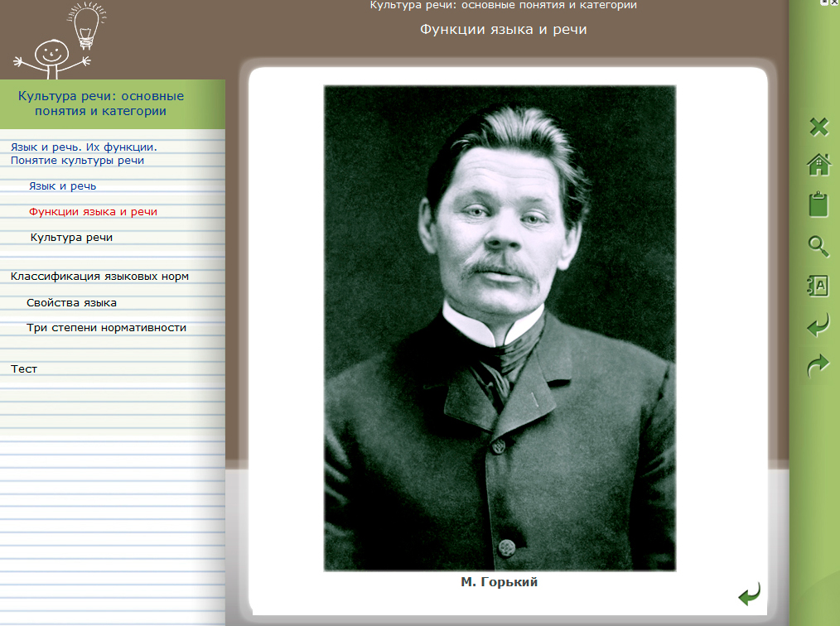
Task: Open the glossary address book icon
Action: pyautogui.click(x=818, y=286)
